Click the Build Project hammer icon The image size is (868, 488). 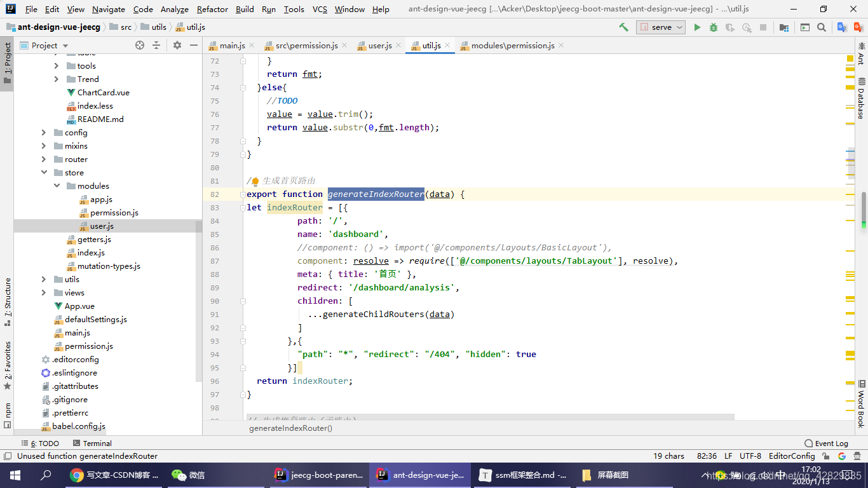[623, 27]
